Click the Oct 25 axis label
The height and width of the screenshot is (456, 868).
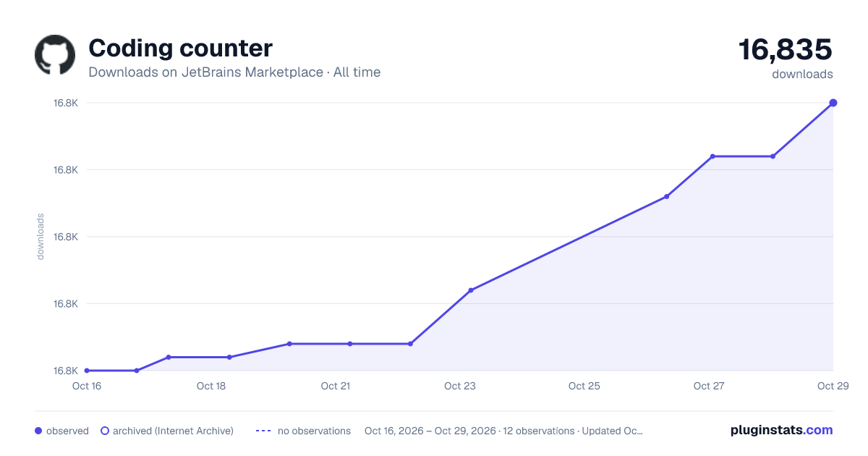[x=584, y=386]
